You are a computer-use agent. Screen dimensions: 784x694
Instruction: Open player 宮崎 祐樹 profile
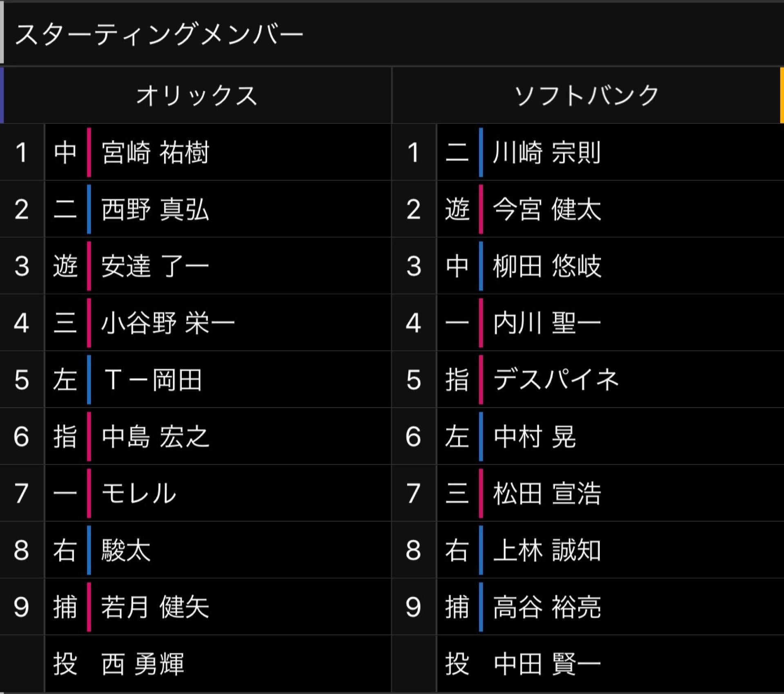[x=155, y=152]
